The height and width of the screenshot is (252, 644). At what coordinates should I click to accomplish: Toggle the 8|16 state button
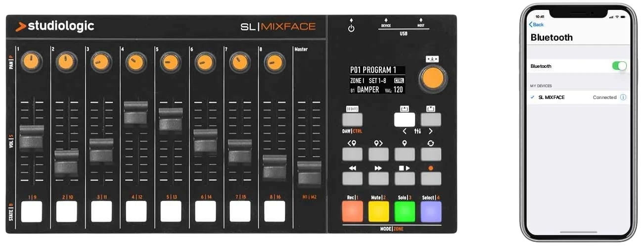coord(275,211)
